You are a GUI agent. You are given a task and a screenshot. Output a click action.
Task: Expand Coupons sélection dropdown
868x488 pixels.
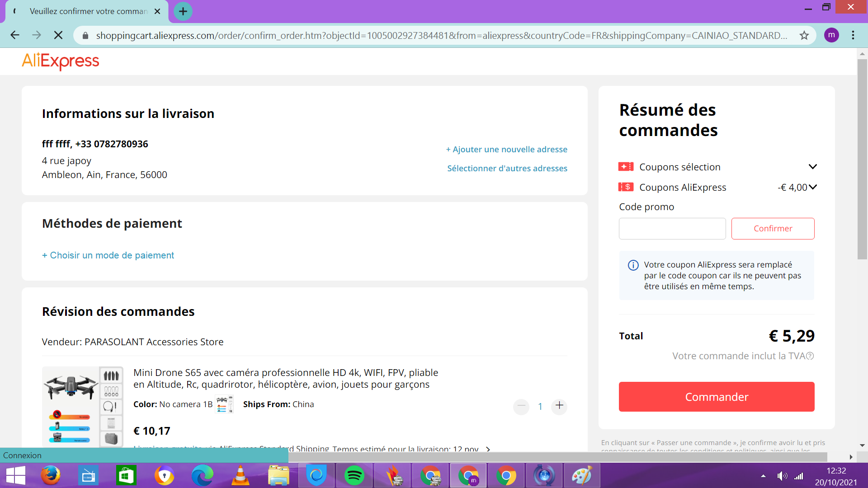pyautogui.click(x=812, y=167)
